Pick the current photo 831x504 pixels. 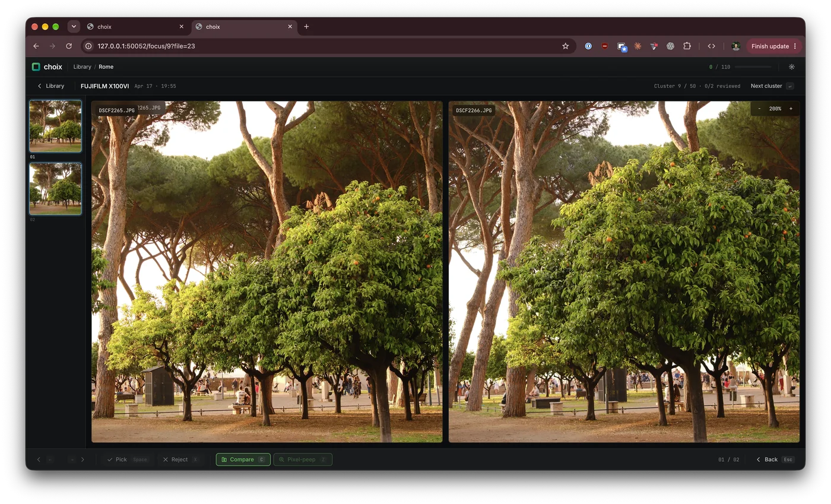[x=128, y=459]
